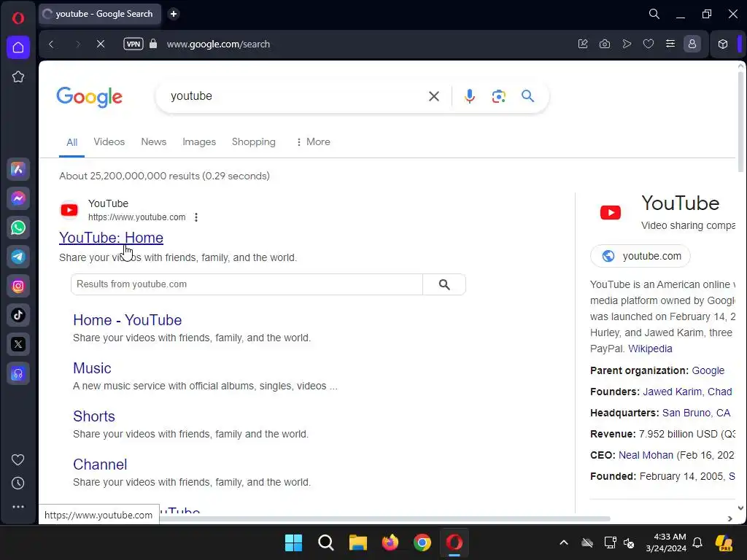The image size is (747, 560).
Task: Go back to the previous page
Action: click(x=52, y=44)
